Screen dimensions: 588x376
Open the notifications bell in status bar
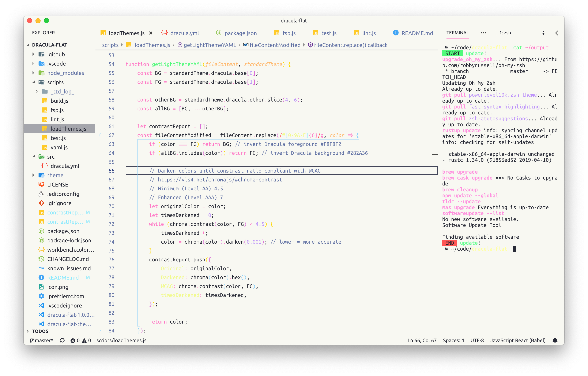(x=555, y=340)
